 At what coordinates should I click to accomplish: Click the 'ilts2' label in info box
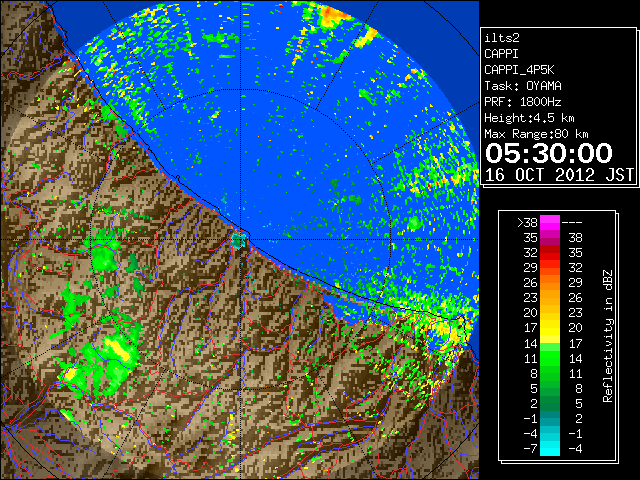502,38
